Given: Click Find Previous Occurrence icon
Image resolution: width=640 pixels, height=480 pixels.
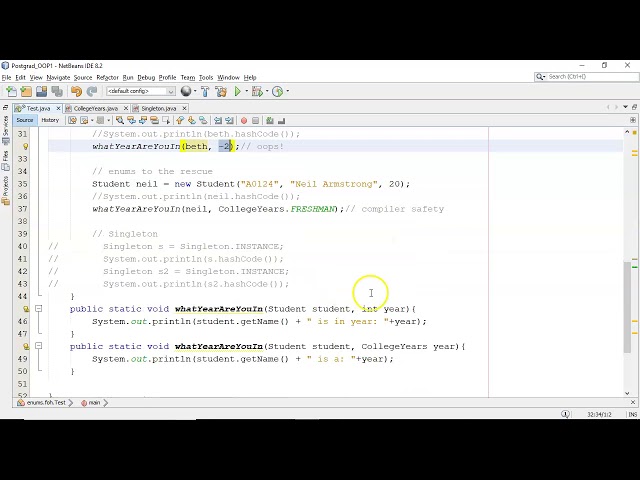Looking at the screenshot, I should (x=131, y=120).
